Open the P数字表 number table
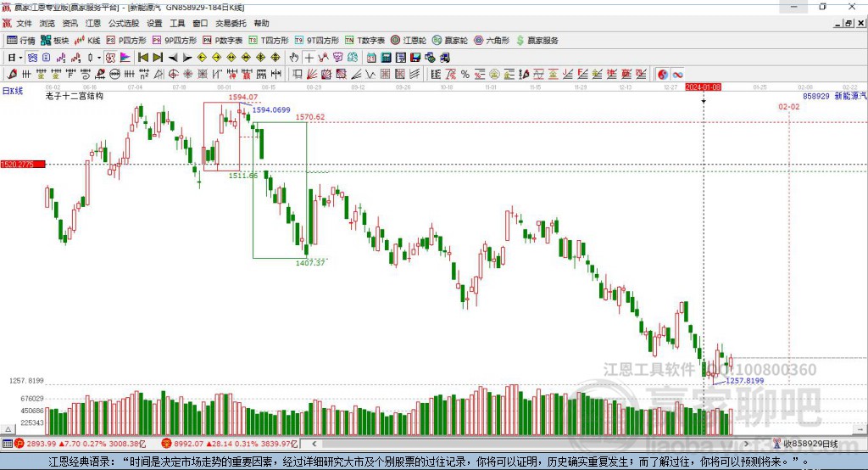 (x=223, y=41)
